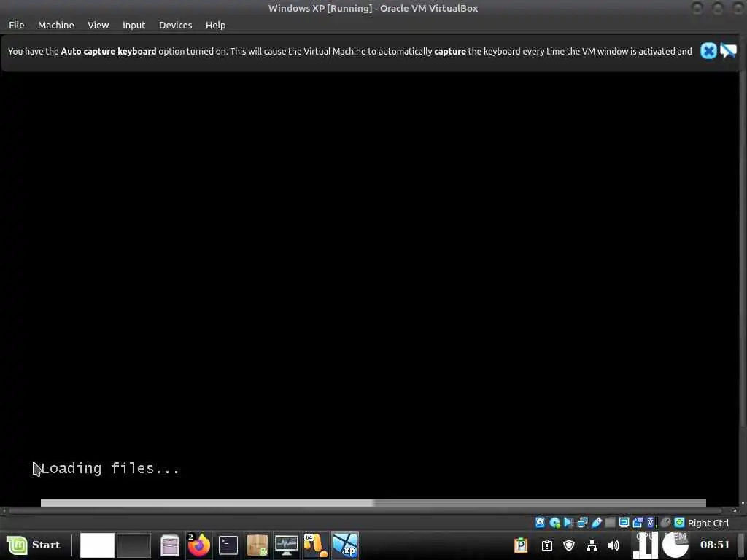Click the USB devices status icon

[597, 523]
